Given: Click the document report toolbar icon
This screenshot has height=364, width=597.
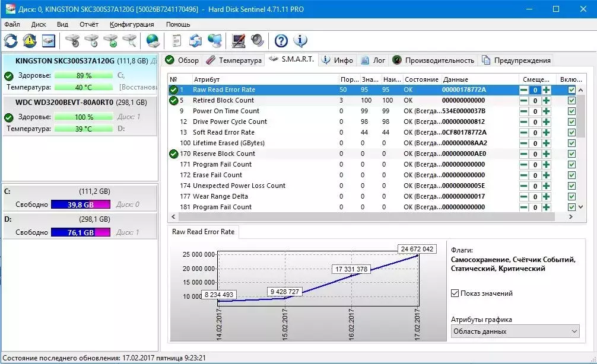Looking at the screenshot, I should (176, 41).
